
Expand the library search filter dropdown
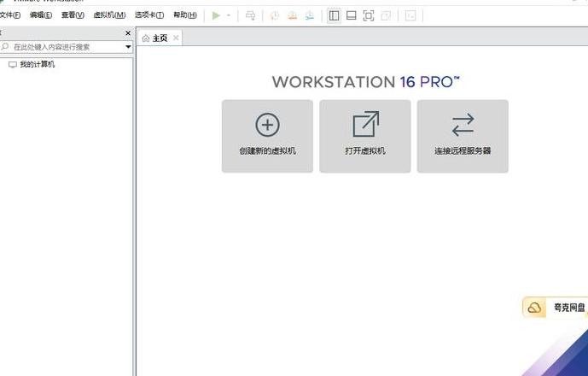128,47
